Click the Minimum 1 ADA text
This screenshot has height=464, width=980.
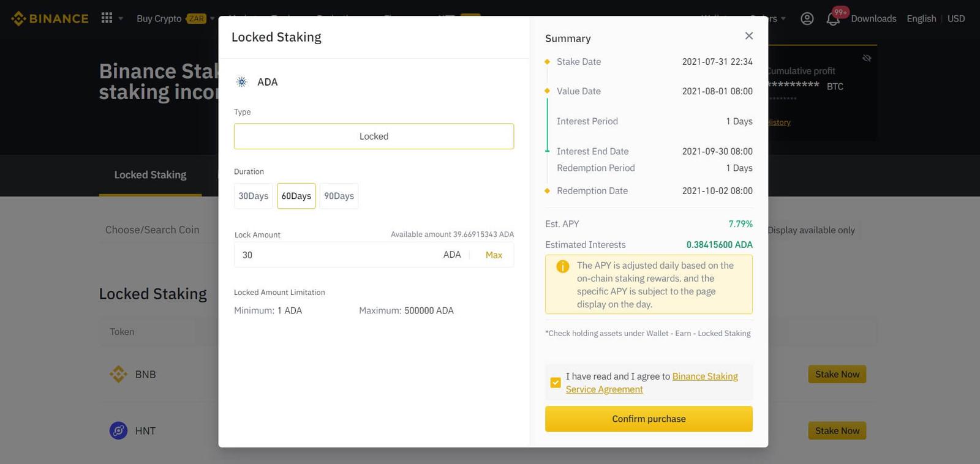tap(268, 311)
